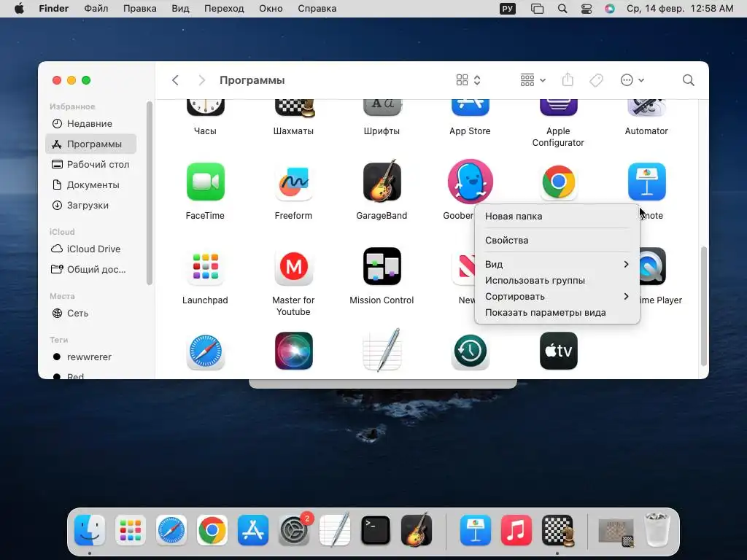The image size is (747, 560).
Task: Click the tag icon in toolbar
Action: point(596,80)
